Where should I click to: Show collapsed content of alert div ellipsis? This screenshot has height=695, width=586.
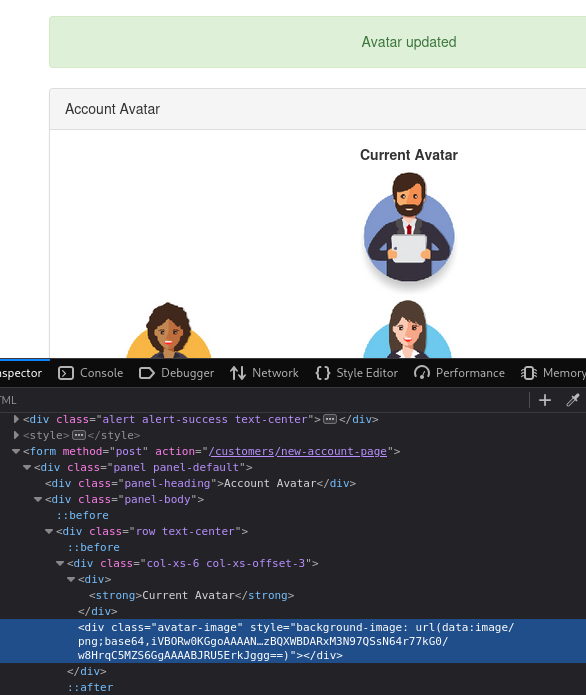330,419
